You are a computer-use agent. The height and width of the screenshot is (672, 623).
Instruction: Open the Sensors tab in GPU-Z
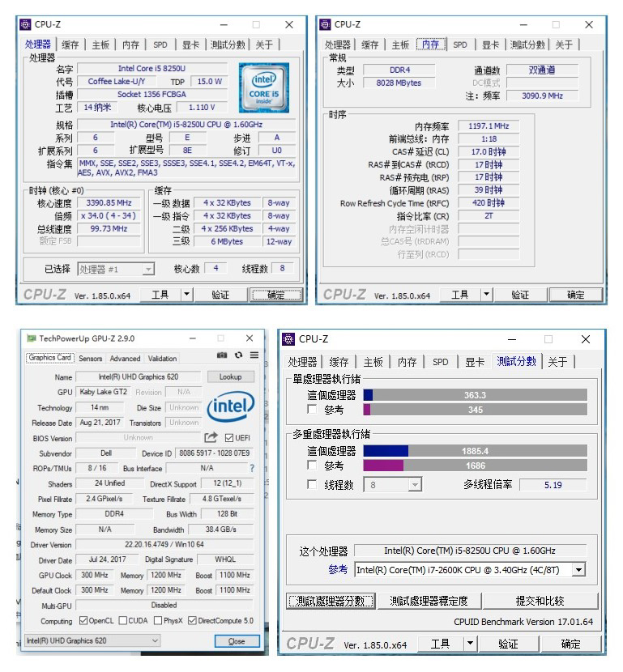tap(91, 359)
